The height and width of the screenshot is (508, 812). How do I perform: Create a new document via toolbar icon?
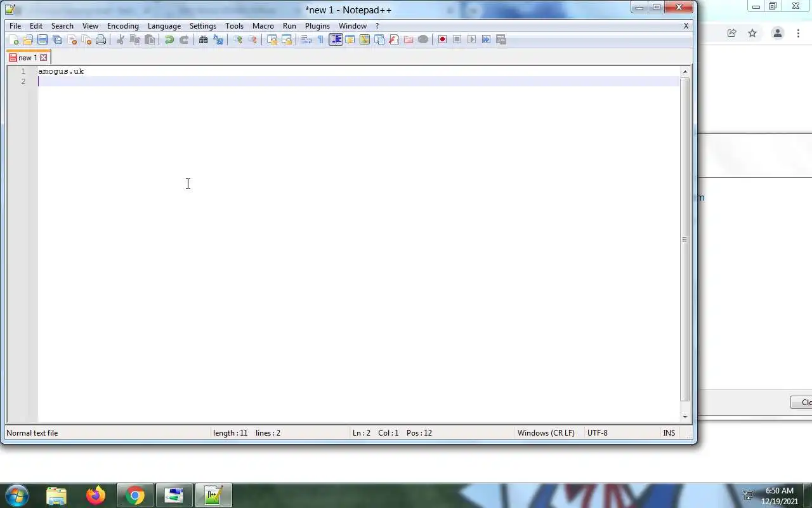tap(13, 39)
